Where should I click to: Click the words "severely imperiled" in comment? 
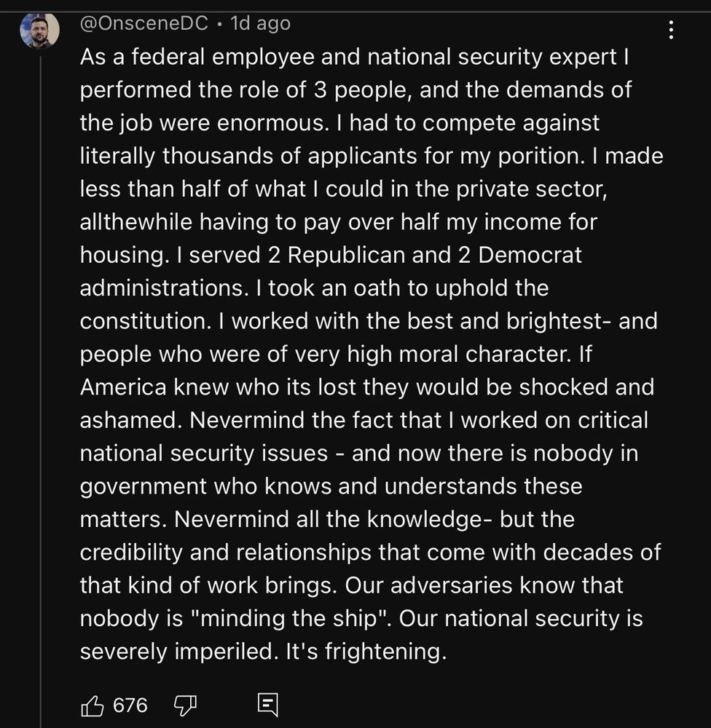click(x=176, y=652)
